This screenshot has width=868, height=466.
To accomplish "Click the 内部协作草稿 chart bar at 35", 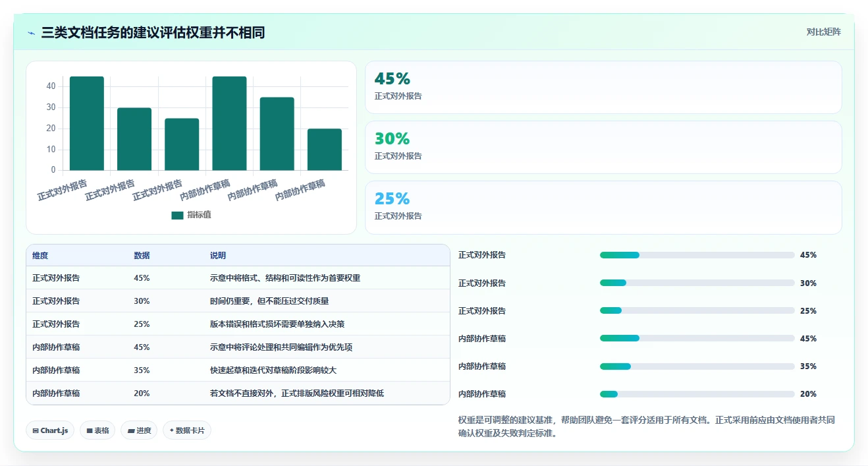I will coord(277,134).
